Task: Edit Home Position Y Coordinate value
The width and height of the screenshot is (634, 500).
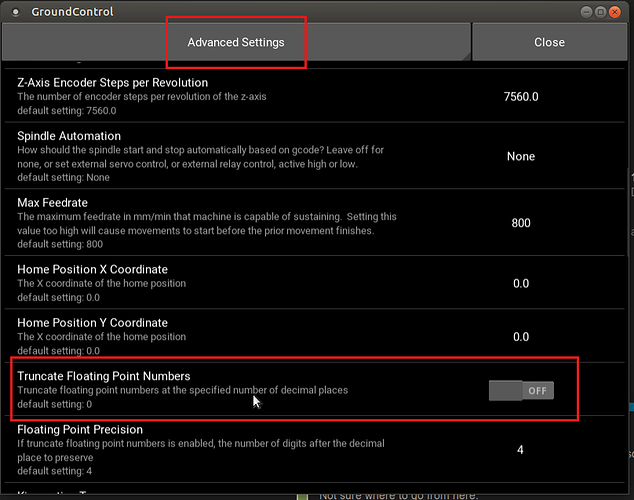Action: coord(521,337)
